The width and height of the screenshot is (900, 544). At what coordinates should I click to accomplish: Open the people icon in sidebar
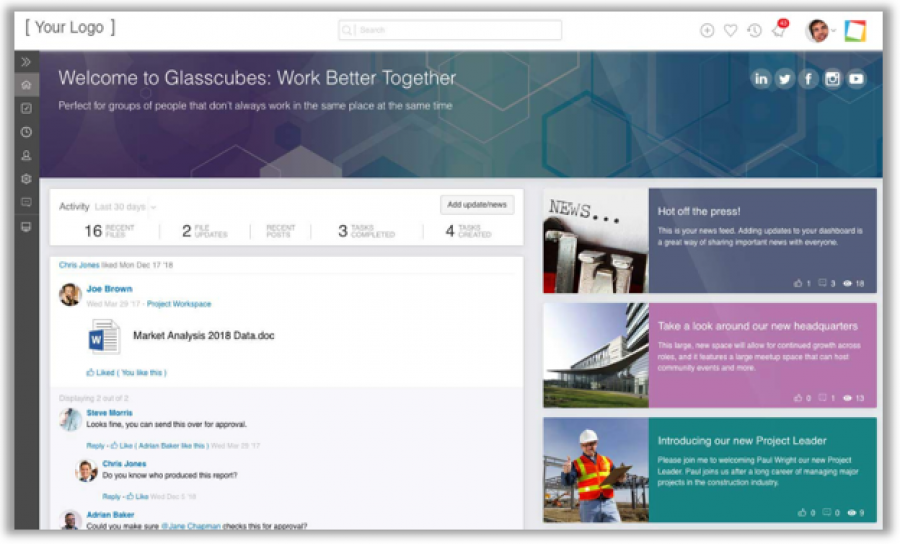click(x=26, y=156)
